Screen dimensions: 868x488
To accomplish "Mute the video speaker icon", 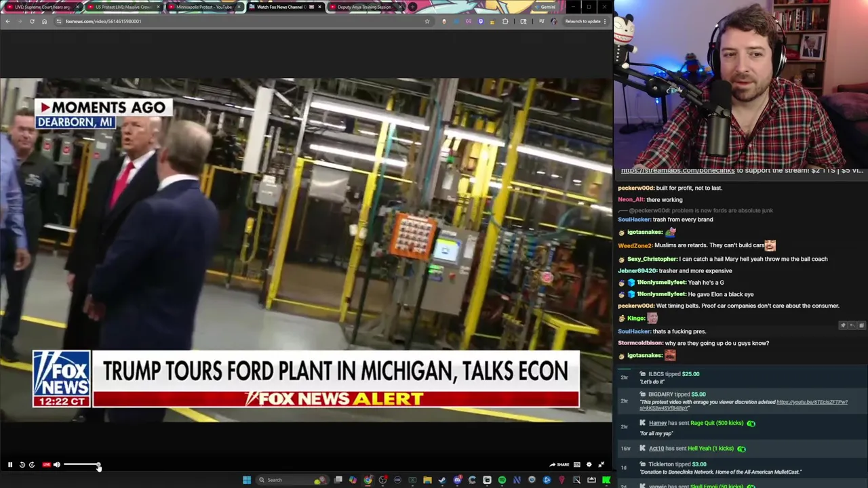I will pos(57,465).
